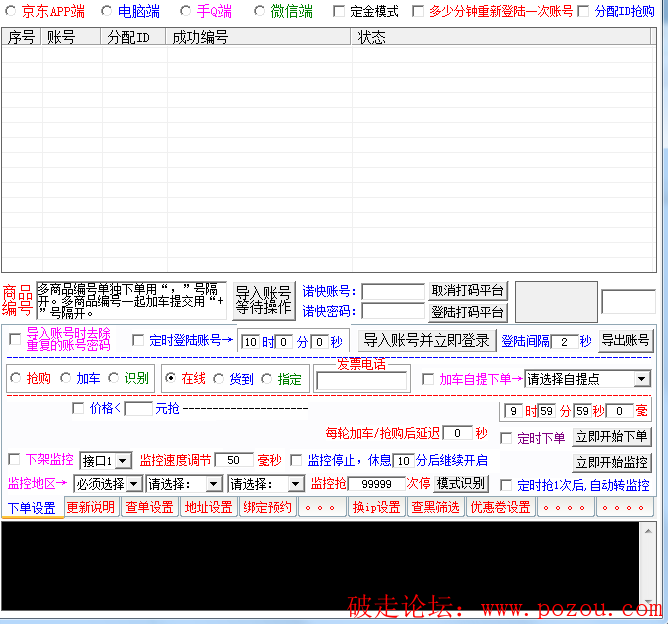The image size is (668, 624).
Task: Enable the 定时登陆账号 checkbox
Action: coord(138,340)
